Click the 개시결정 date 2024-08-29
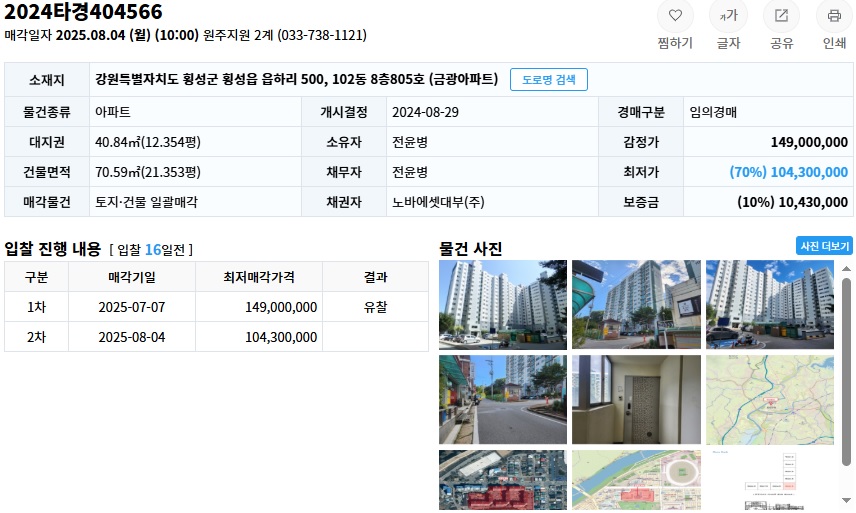This screenshot has height=513, width=856. coord(425,112)
